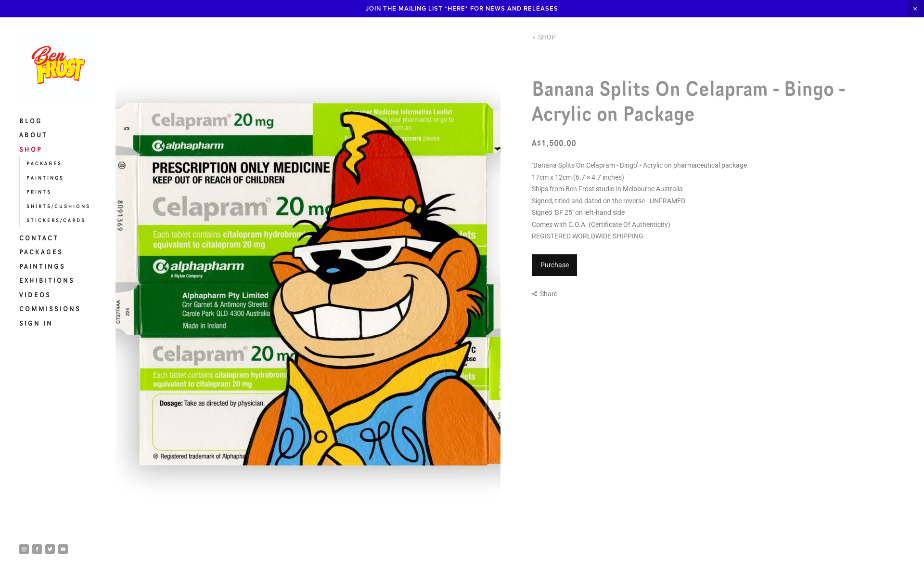Dismiss the mailing list banner
924x578 pixels.
coord(915,9)
